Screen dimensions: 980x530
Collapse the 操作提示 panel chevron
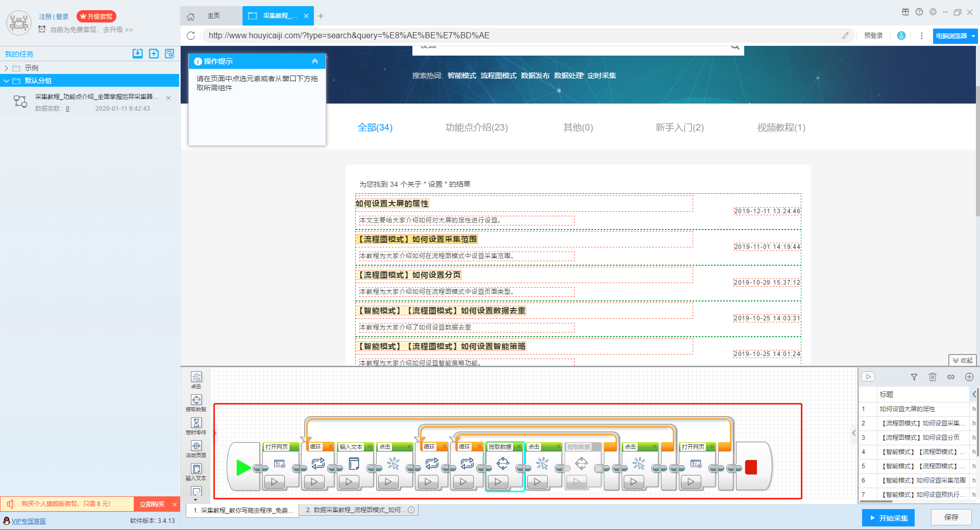pyautogui.click(x=315, y=61)
